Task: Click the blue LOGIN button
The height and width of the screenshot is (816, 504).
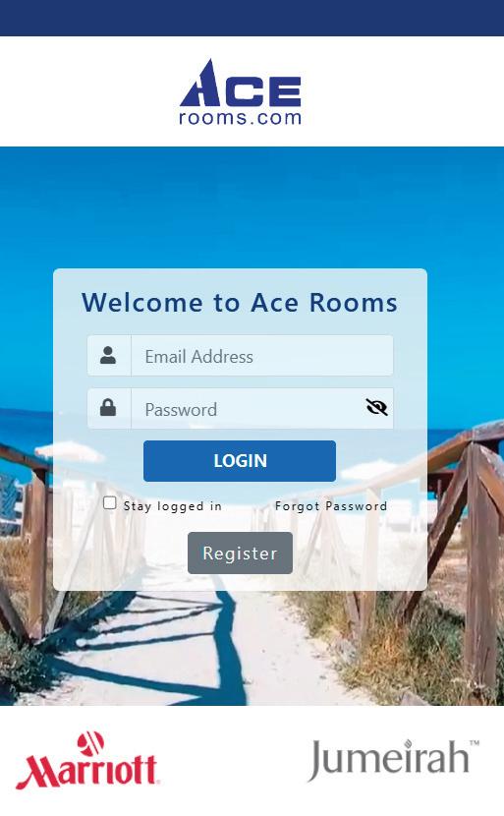Action: click(x=240, y=460)
